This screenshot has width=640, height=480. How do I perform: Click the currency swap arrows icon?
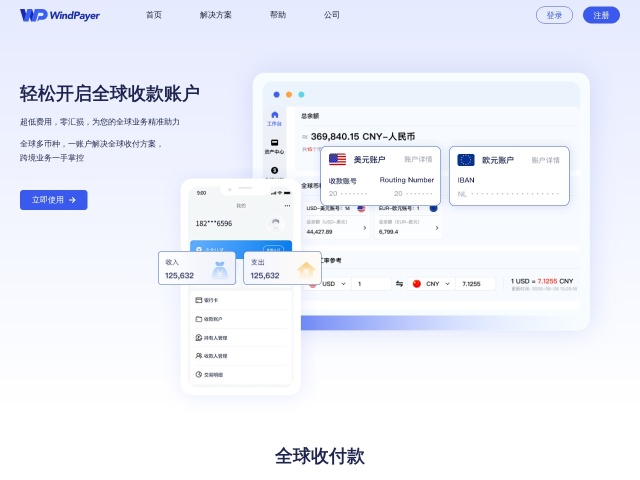[399, 284]
